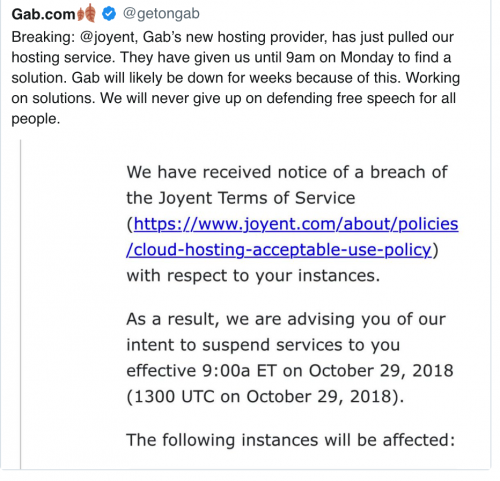Click the 'Breaking:' tweet text
The height and width of the screenshot is (481, 500).
tap(235, 78)
